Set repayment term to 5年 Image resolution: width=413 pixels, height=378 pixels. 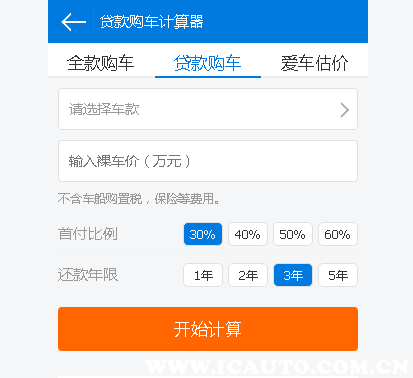coord(338,275)
